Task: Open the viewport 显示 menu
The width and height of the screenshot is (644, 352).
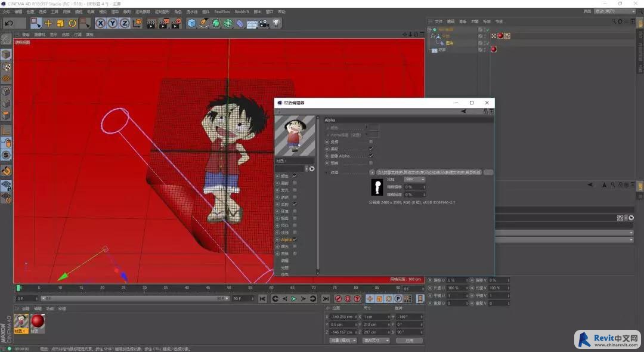Action: point(54,35)
